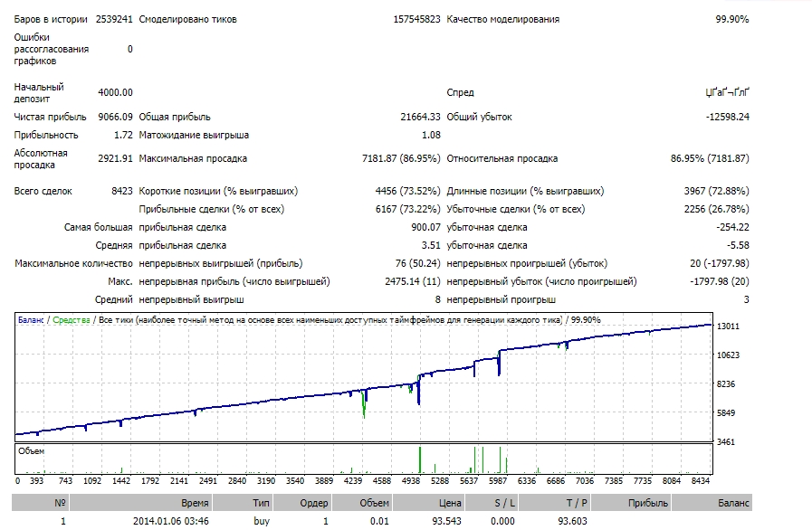
Task: Select the value "4456 (73.52%)"
Action: 408,191
